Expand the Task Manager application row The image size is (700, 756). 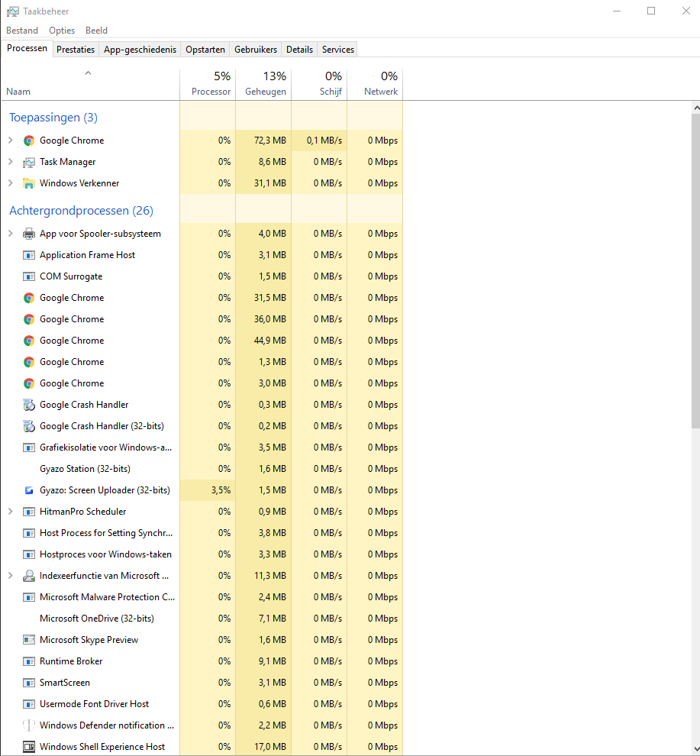click(11, 162)
